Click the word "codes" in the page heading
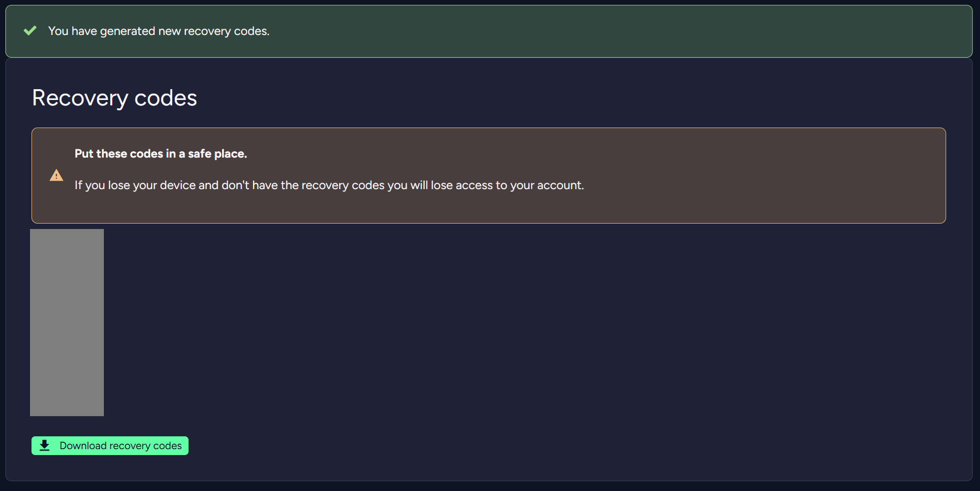This screenshot has height=491, width=980. point(165,98)
